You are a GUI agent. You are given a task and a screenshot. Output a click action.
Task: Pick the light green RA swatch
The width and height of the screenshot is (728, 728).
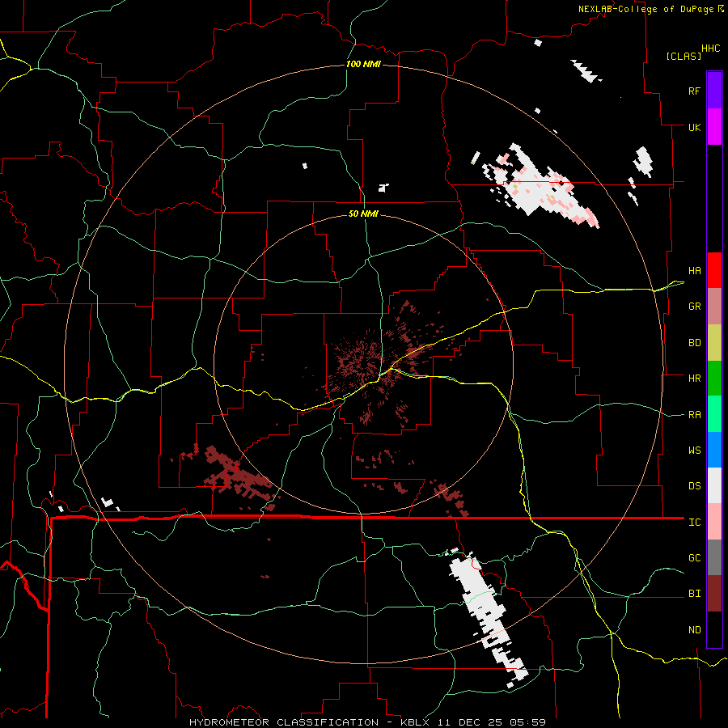point(714,414)
